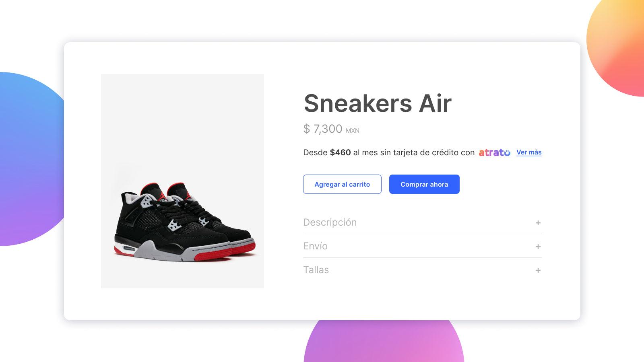Screen dimensions: 644x362
Task: Click the Sneakers Air product title
Action: click(x=378, y=103)
